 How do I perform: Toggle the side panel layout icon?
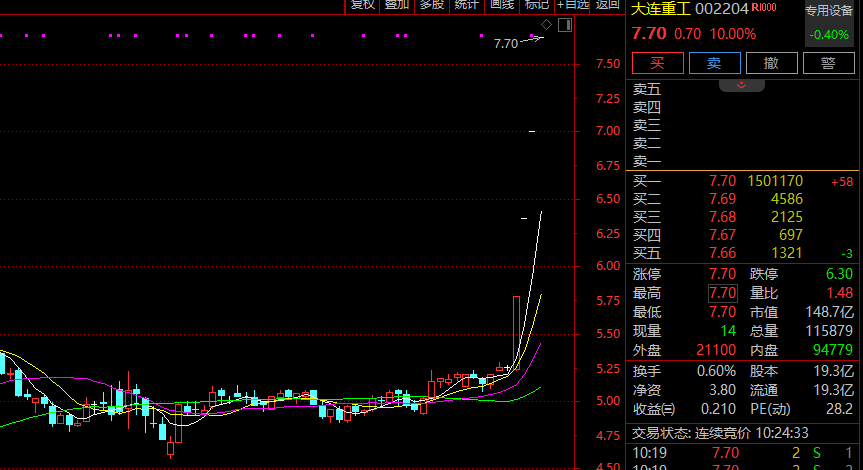tap(565, 25)
